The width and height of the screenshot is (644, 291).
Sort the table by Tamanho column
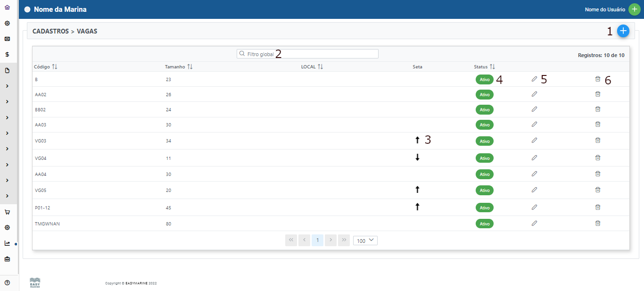point(190,67)
